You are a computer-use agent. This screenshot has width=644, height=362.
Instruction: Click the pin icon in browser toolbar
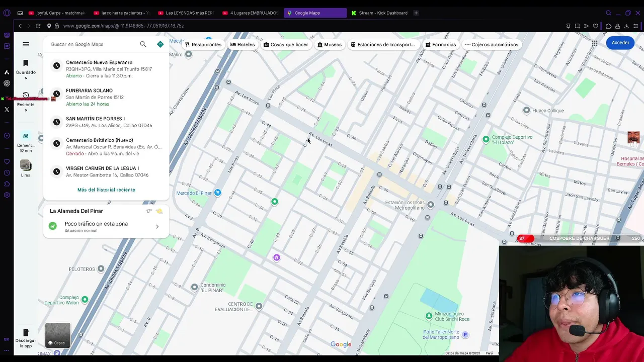tap(569, 26)
